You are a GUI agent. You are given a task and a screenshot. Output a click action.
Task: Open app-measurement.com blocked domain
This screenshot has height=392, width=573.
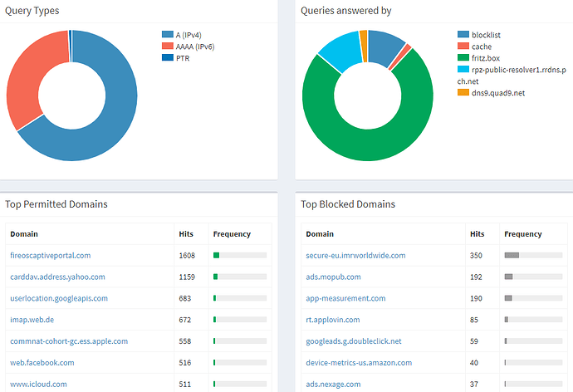(345, 298)
